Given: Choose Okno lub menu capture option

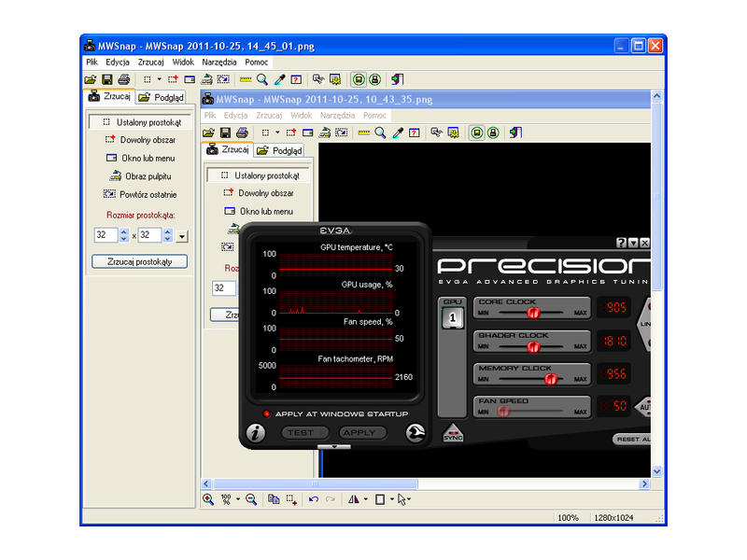Looking at the screenshot, I should tap(141, 158).
